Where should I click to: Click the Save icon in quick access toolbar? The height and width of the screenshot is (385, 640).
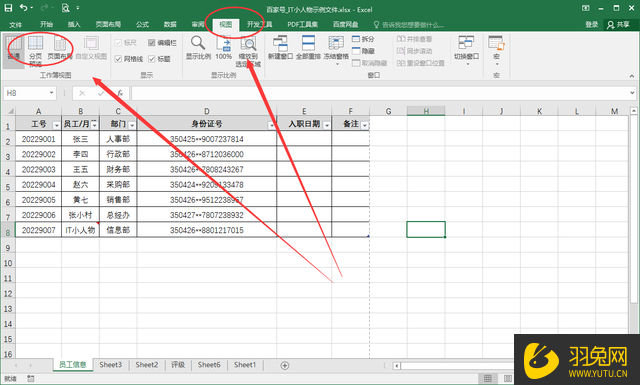8,8
